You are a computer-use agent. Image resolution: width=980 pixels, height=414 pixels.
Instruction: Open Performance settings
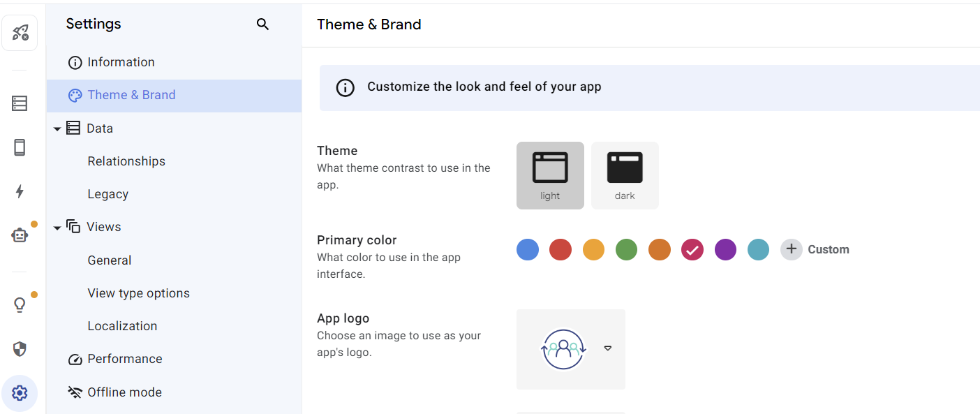[124, 359]
